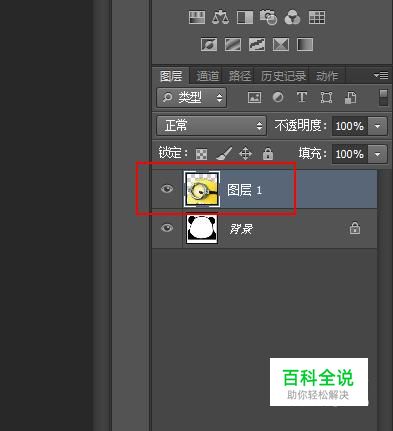Add a Color Lookup adjustment
This screenshot has width=393, height=431.
coord(317,17)
